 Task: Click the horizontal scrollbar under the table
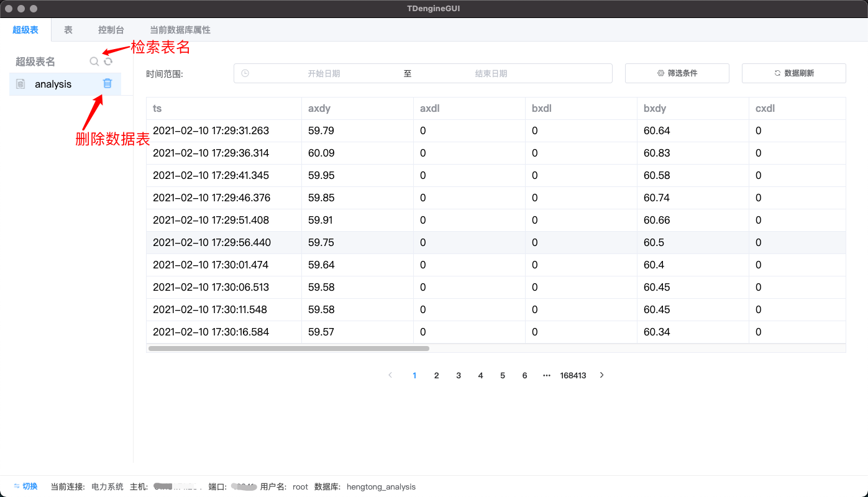pyautogui.click(x=289, y=349)
